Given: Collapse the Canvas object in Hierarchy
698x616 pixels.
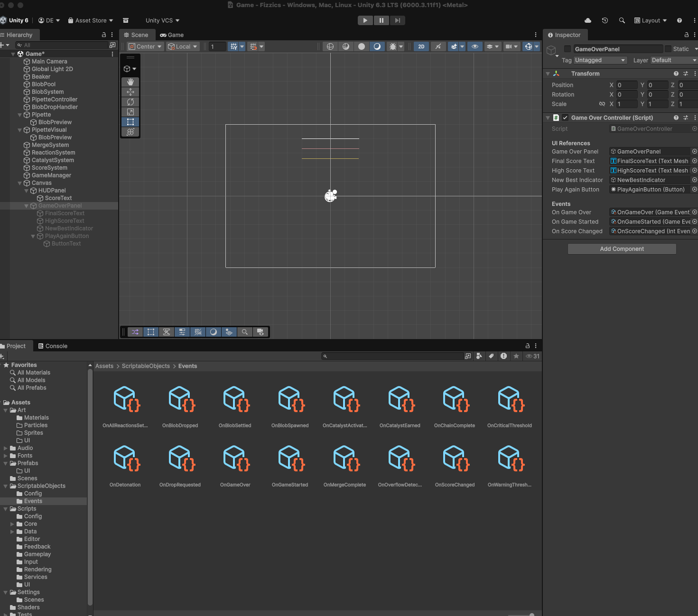Looking at the screenshot, I should coord(20,183).
